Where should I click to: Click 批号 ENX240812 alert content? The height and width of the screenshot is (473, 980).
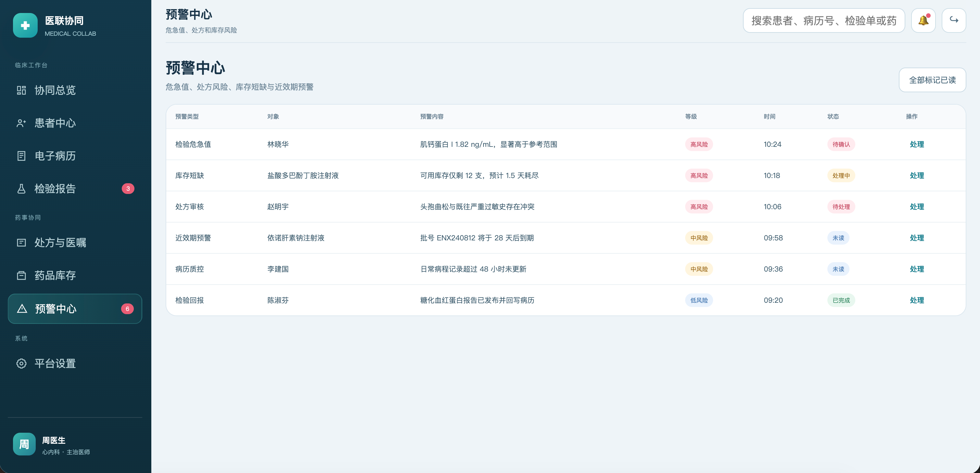pos(477,238)
